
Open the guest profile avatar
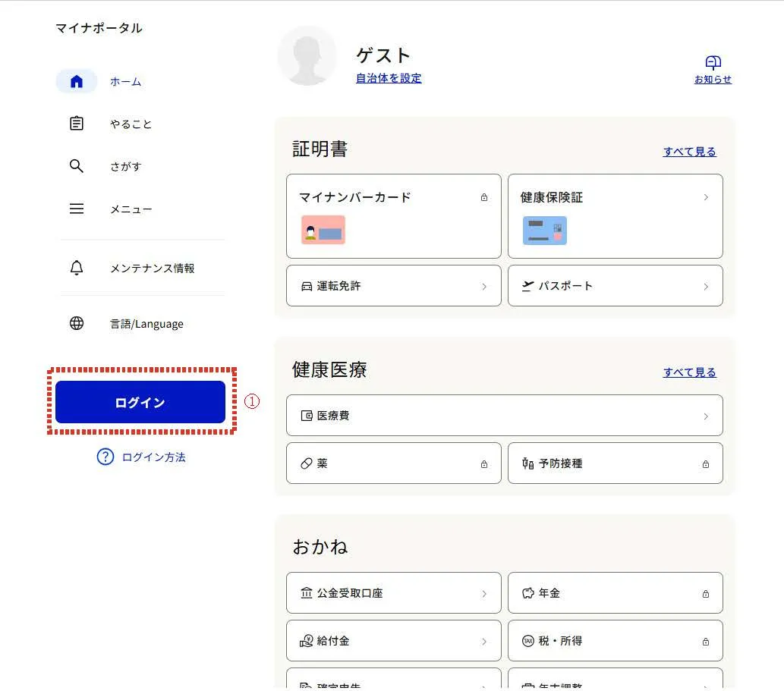307,55
